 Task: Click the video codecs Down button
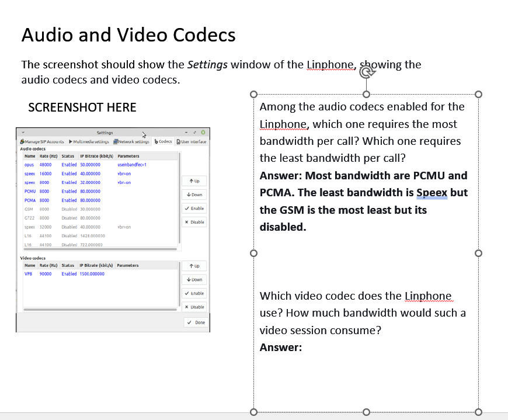tap(194, 279)
